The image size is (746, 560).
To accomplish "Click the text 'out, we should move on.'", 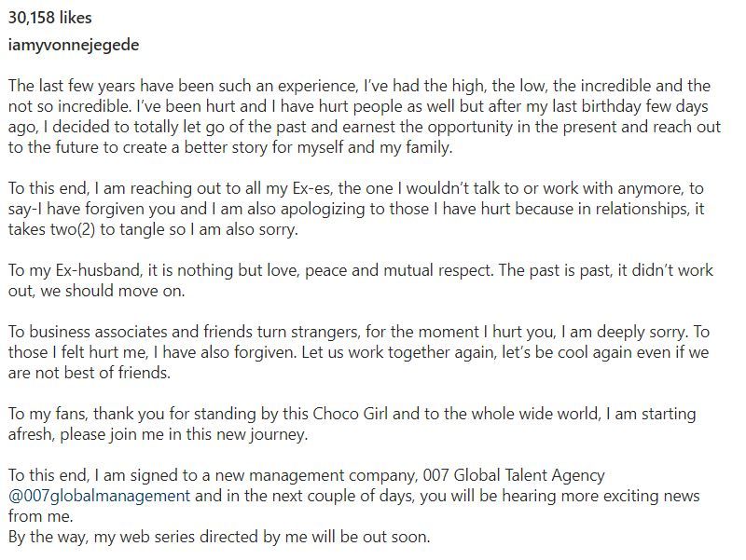I will tap(97, 291).
